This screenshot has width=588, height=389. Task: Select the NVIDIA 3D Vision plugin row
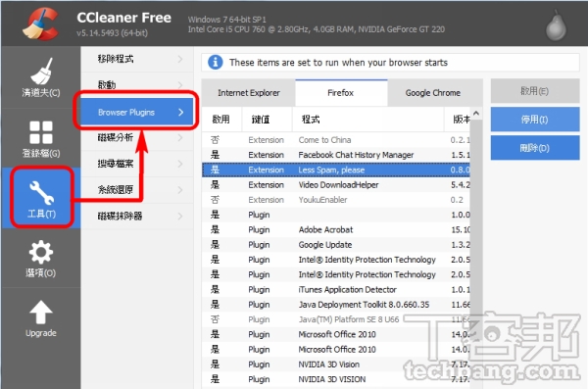336,365
